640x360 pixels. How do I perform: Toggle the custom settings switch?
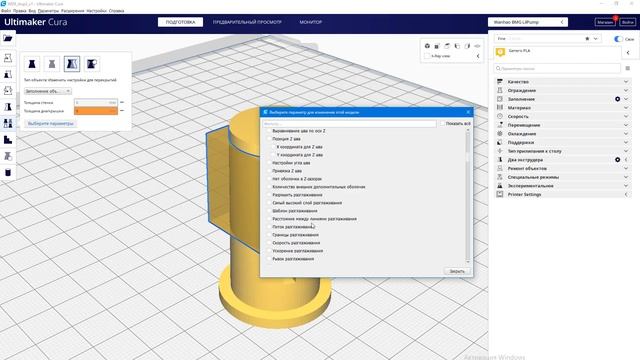click(618, 39)
